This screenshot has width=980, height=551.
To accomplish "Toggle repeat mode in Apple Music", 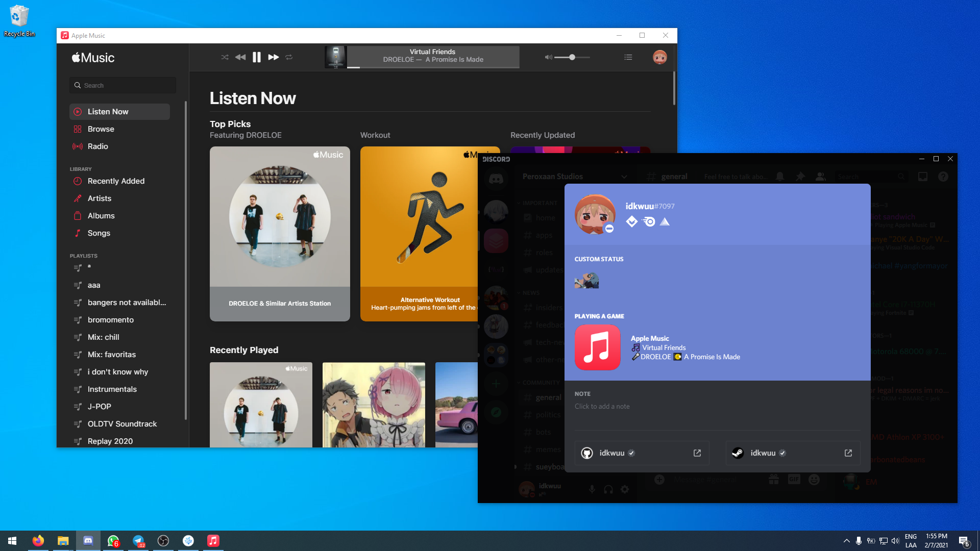I will point(289,57).
